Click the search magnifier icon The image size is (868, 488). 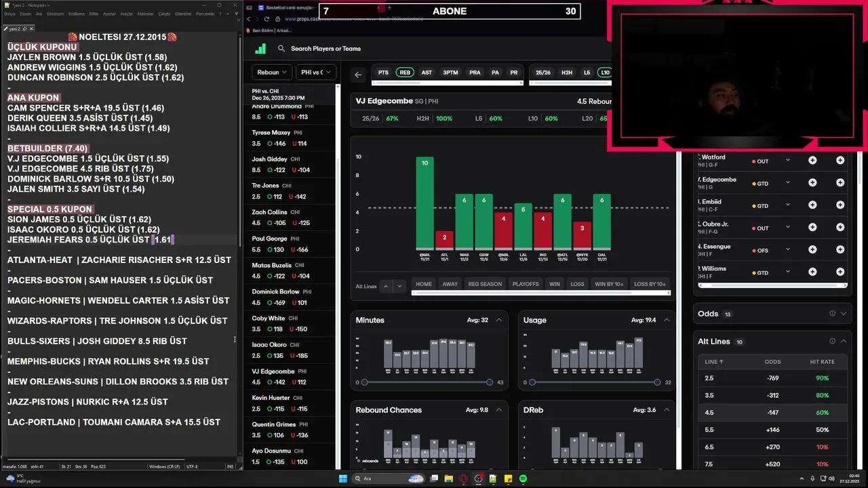pos(281,49)
